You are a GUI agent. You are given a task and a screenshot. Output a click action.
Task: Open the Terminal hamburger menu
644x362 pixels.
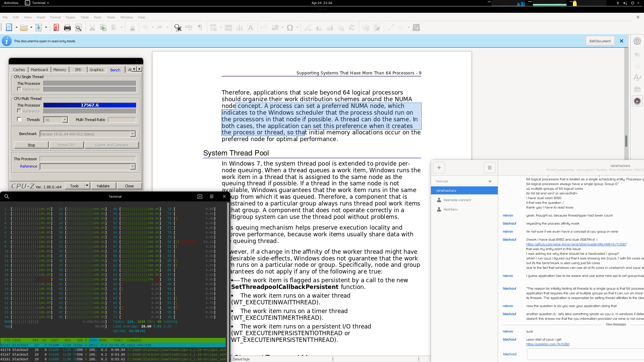click(212, 196)
